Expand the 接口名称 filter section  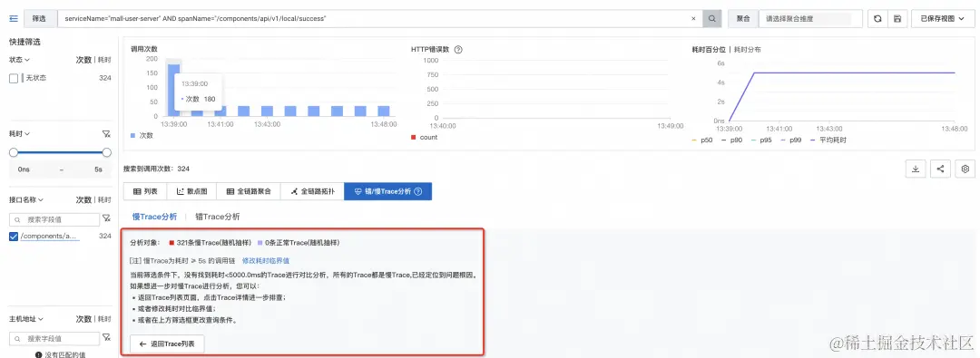click(25, 200)
